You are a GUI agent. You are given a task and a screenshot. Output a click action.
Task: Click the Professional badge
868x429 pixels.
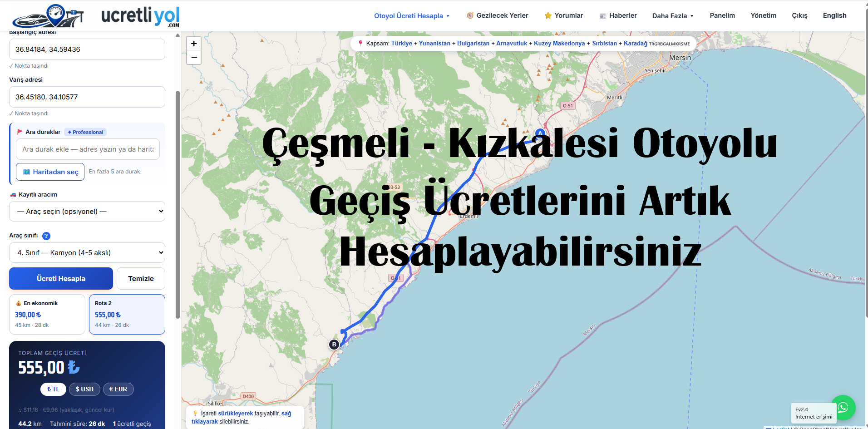85,132
